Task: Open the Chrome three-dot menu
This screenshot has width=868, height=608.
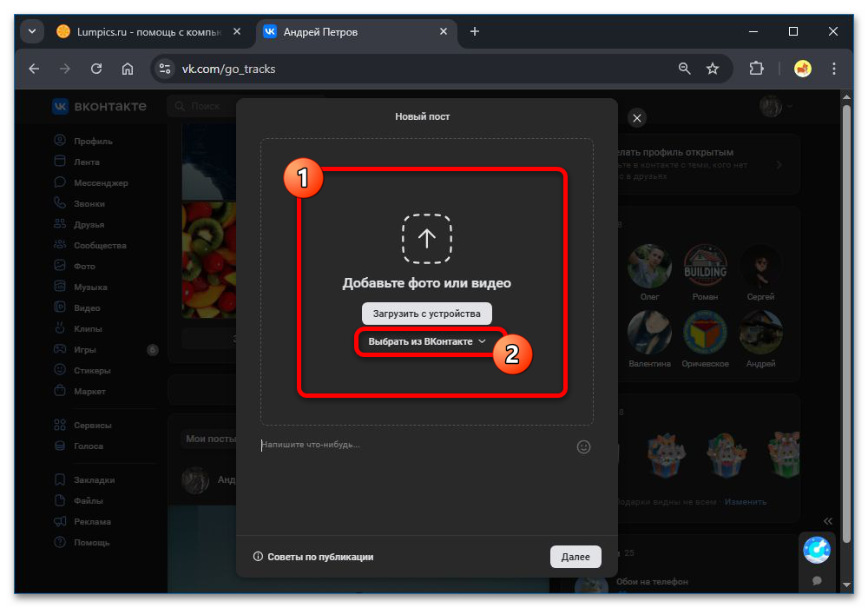Action: click(x=833, y=69)
